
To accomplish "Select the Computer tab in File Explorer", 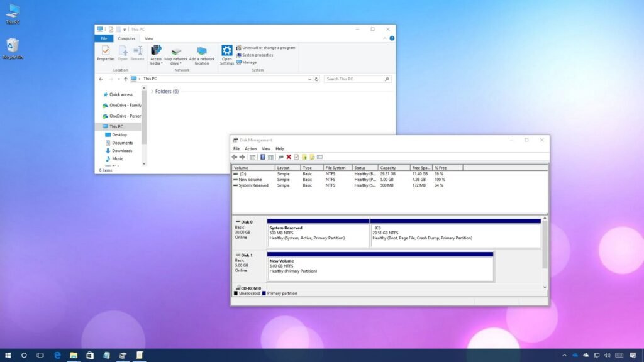I will point(126,38).
